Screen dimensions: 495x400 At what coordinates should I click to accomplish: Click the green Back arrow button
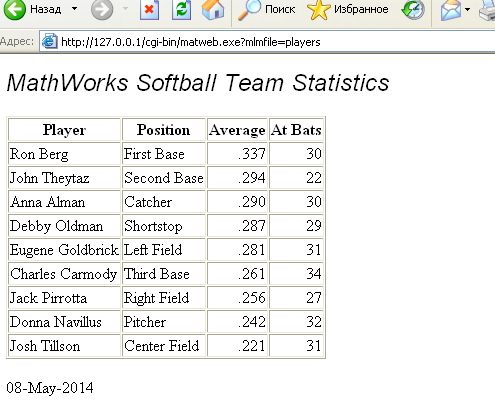[14, 9]
